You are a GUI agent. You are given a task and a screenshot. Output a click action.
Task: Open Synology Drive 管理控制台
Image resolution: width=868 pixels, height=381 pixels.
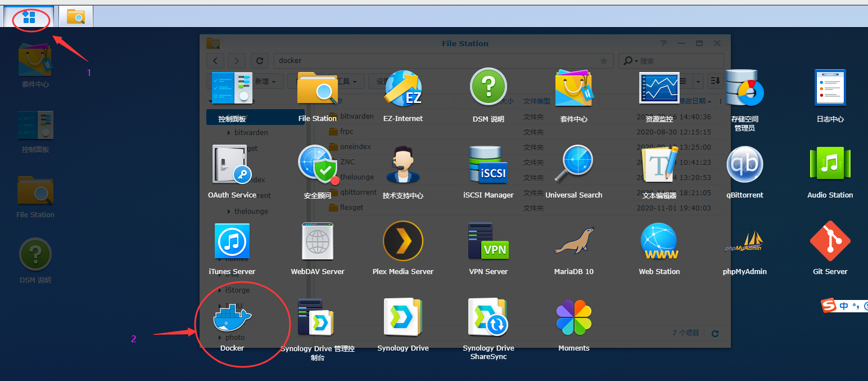318,329
